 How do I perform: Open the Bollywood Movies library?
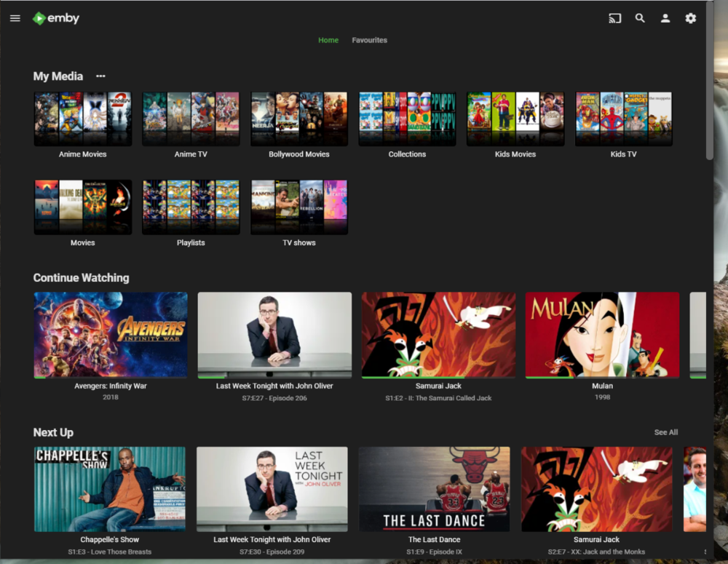(x=299, y=119)
